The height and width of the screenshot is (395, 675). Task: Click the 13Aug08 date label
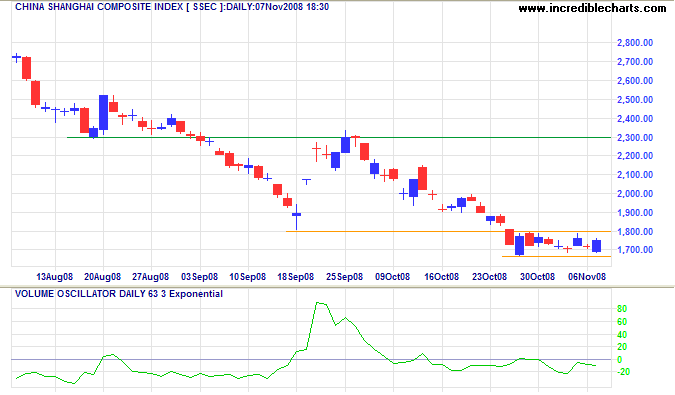click(54, 277)
